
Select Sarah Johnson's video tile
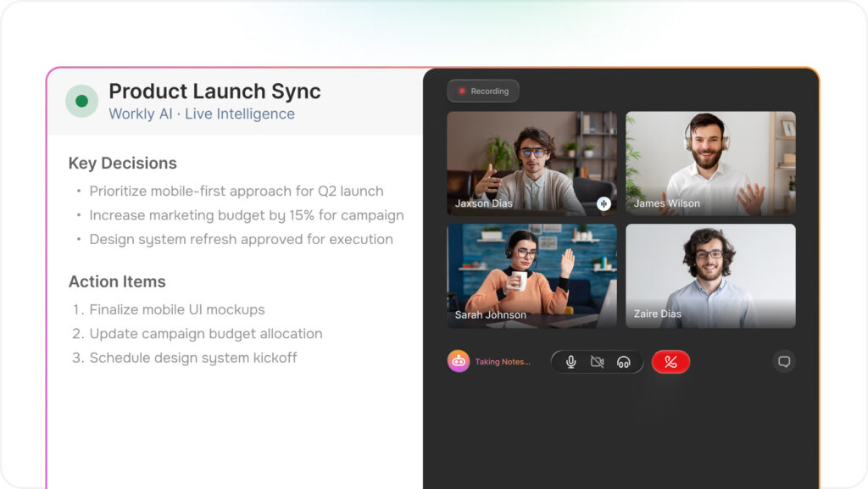click(531, 275)
